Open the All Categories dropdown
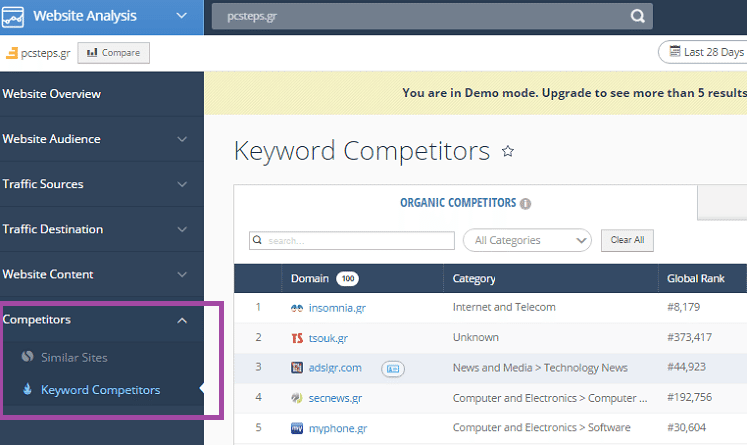The width and height of the screenshot is (747, 445). point(527,240)
